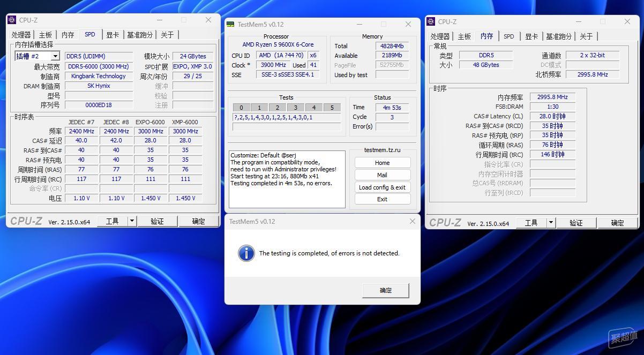This screenshot has height=355, width=644.
Task: Open 显卡 tab in right CPU-Z window
Action: point(531,36)
